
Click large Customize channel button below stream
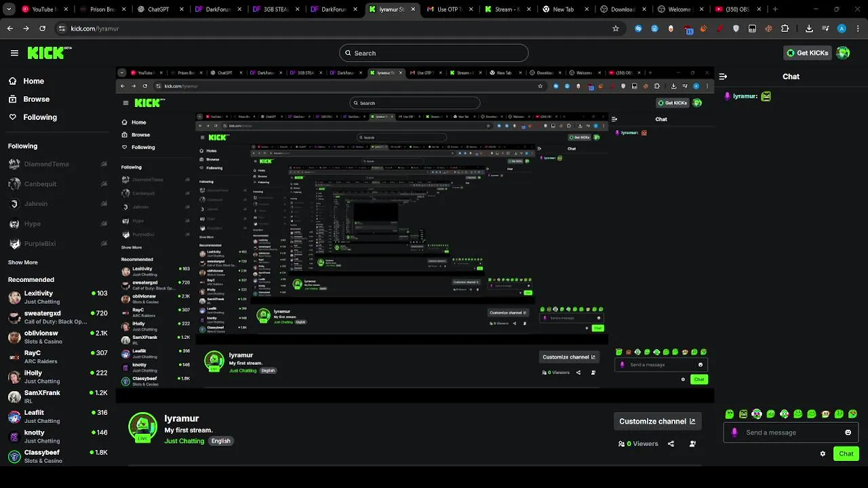657,421
